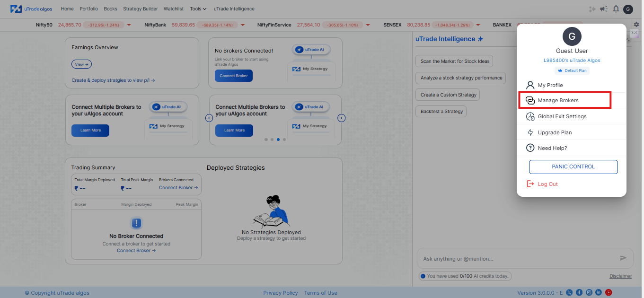Click Connect Broker link under Brokers Connected

point(178,188)
